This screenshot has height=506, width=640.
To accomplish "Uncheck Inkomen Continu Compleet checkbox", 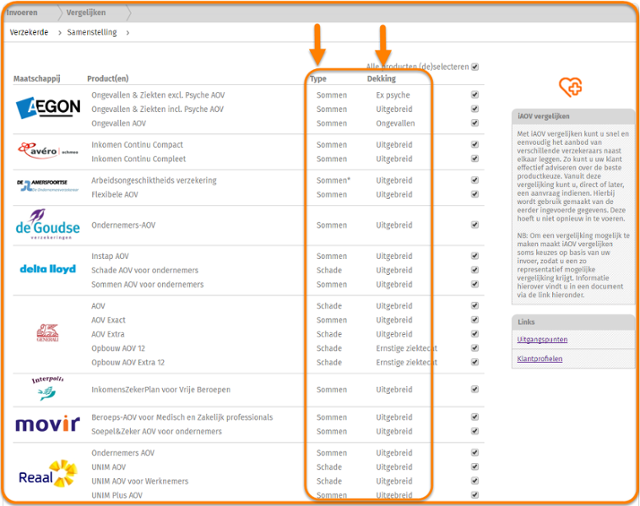I will 475,158.
